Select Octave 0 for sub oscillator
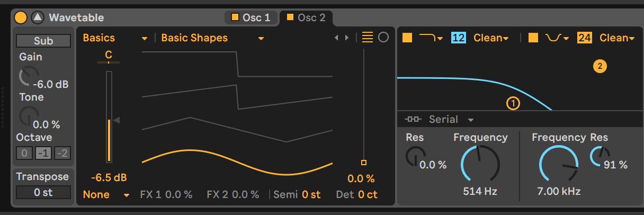644x215 pixels. click(24, 154)
